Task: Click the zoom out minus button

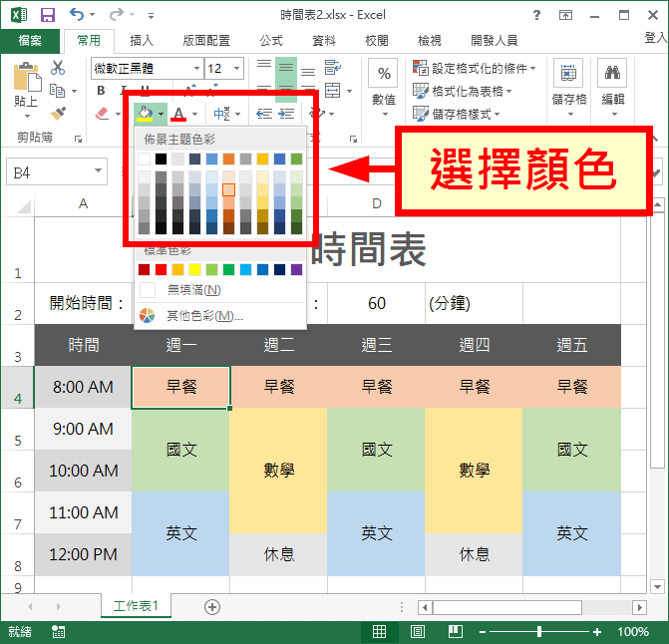Action: pyautogui.click(x=483, y=632)
